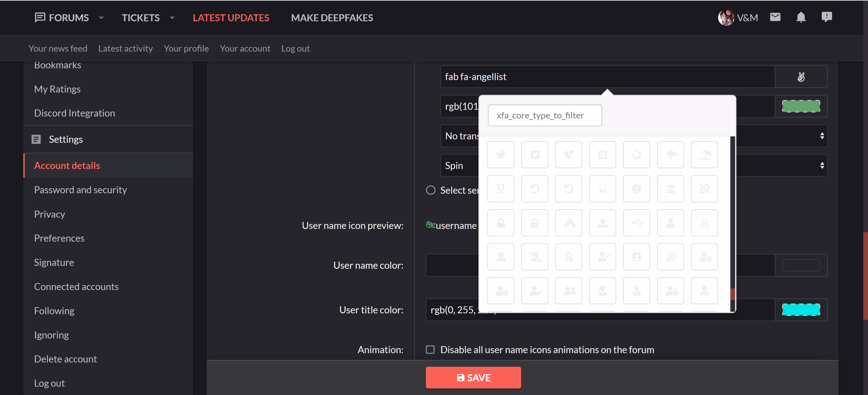The image size is (868, 395).
Task: Check Disable all user name icons animations
Action: point(430,350)
